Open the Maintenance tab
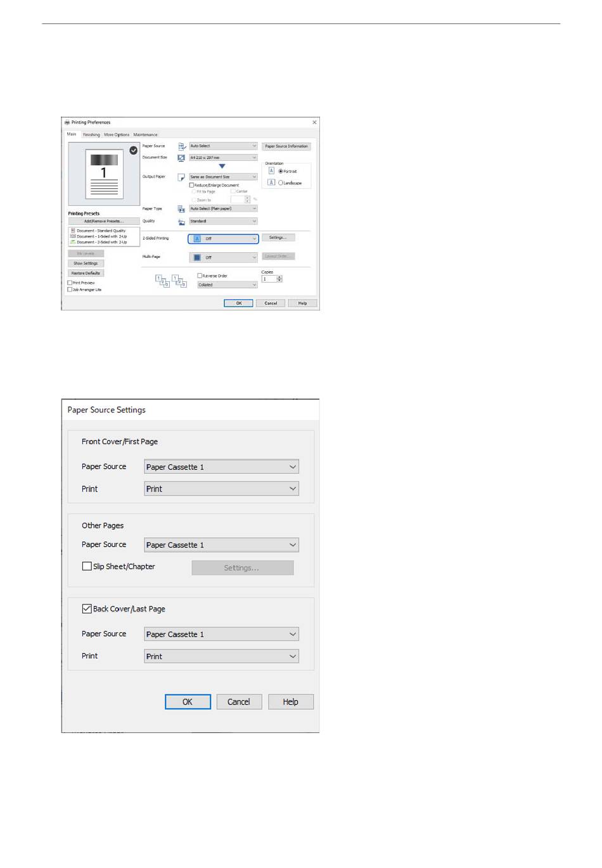Image resolution: width=602 pixels, height=868 pixels. click(x=145, y=135)
